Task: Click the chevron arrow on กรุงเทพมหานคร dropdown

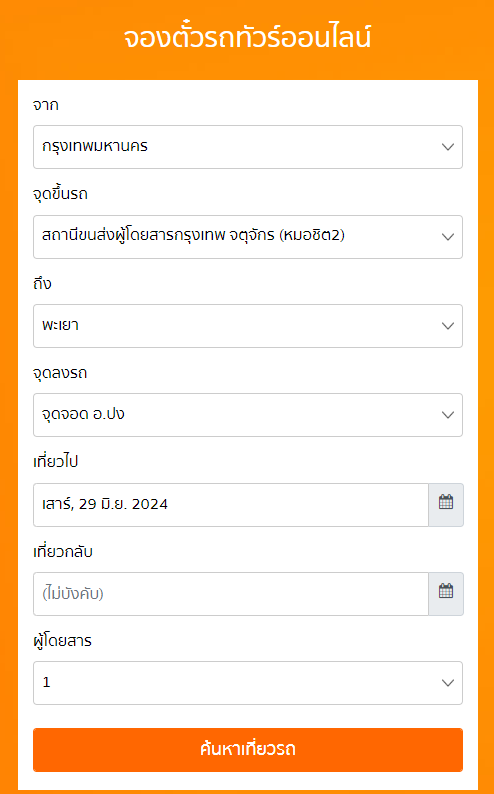Action: 447,147
